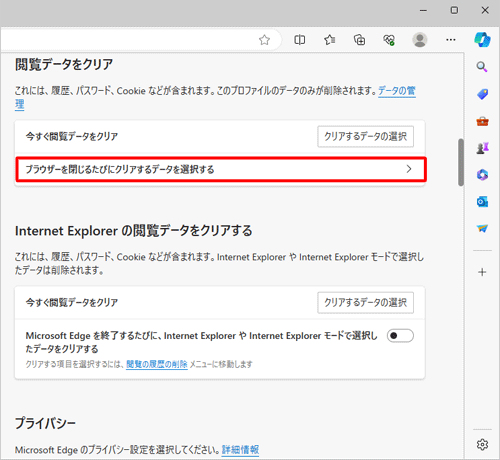The image size is (500, 460).
Task: Click the 閲覧データをクリア heading
Action: [x=64, y=64]
